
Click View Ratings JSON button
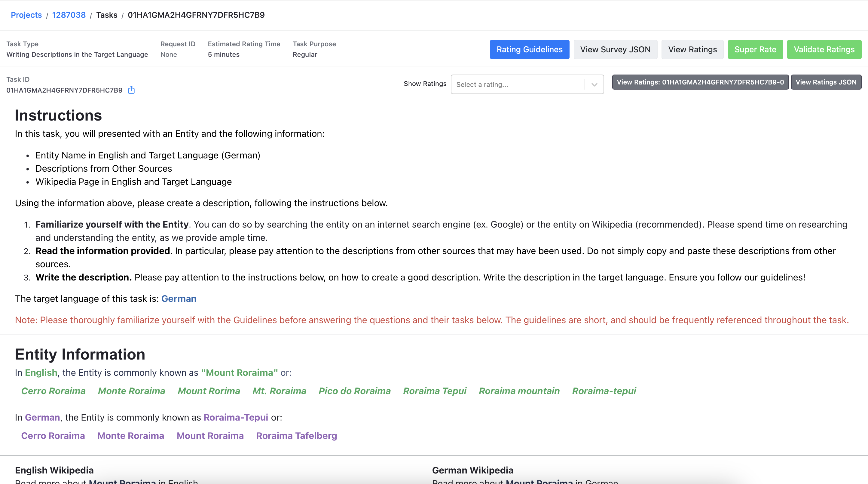click(x=826, y=82)
